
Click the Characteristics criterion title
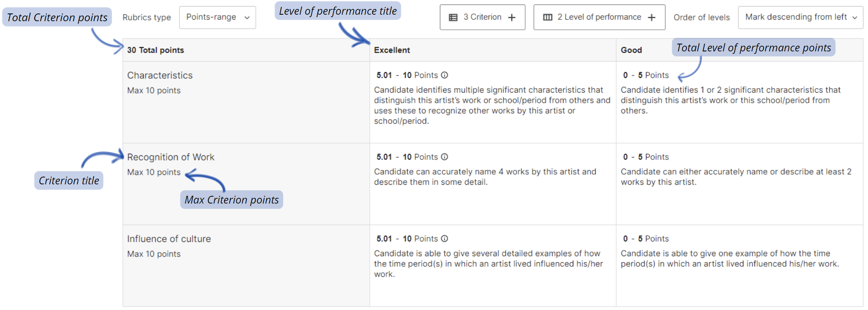[160, 75]
